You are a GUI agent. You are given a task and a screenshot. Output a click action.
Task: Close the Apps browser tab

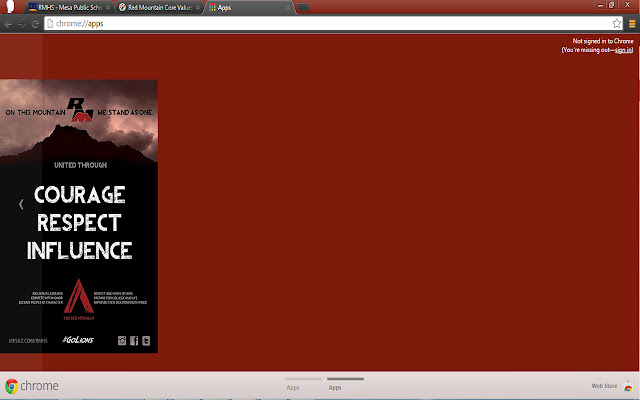[287, 8]
